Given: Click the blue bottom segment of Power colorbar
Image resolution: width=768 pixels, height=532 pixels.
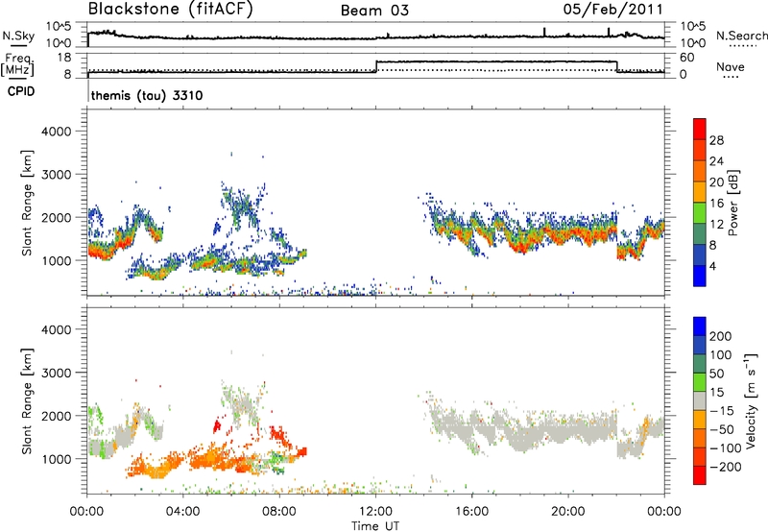Looking at the screenshot, I should pyautogui.click(x=700, y=276).
